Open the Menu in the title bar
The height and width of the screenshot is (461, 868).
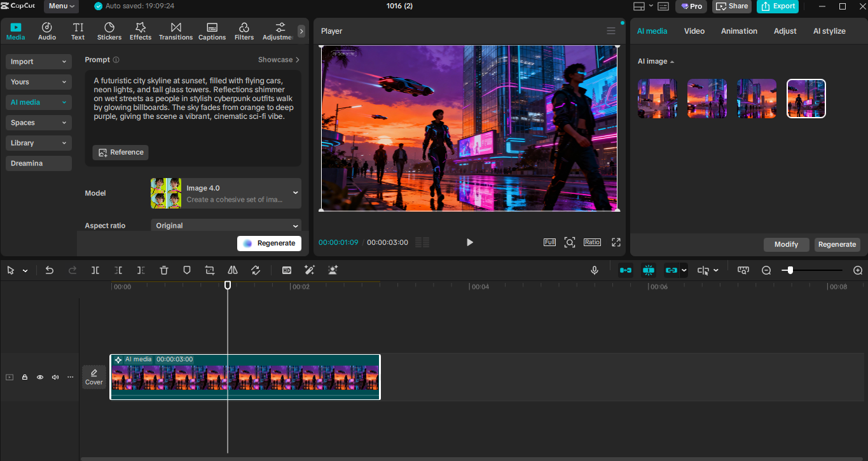pyautogui.click(x=60, y=6)
